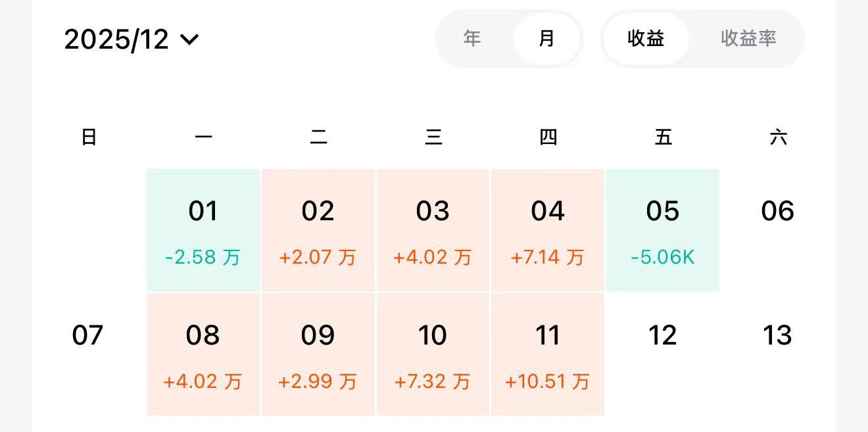Select the 收益 tab
The width and height of the screenshot is (868, 432).
[646, 39]
